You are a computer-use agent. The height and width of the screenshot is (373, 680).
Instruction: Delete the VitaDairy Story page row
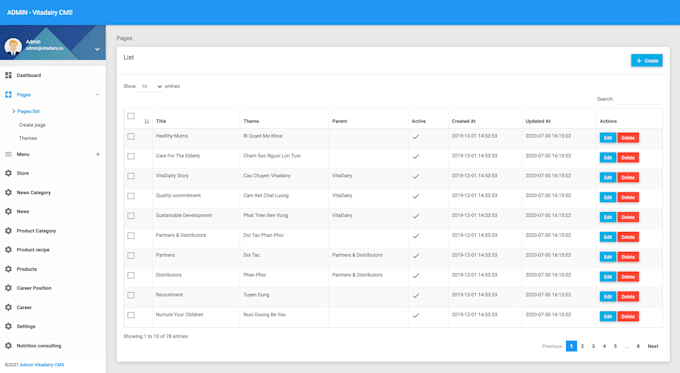[628, 177]
